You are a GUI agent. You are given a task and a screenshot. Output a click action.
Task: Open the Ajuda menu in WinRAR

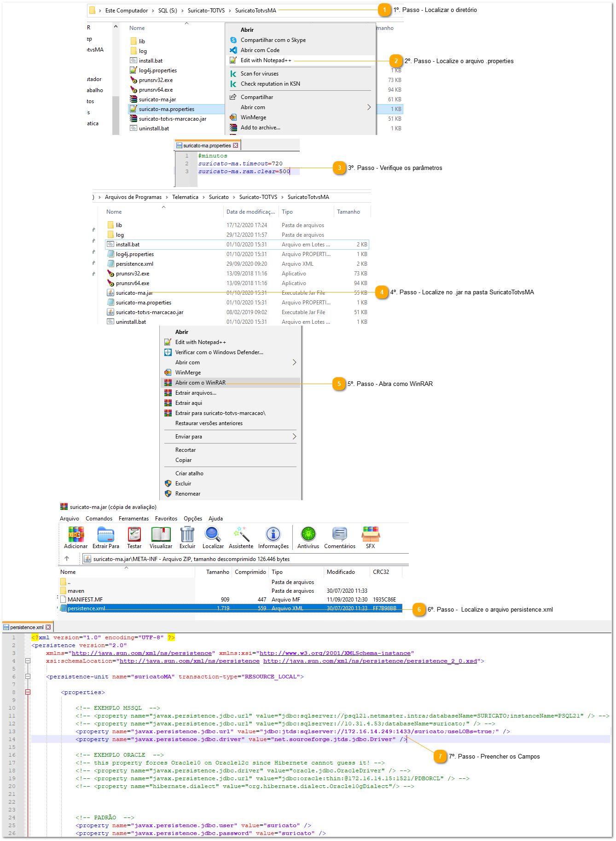[x=215, y=519]
